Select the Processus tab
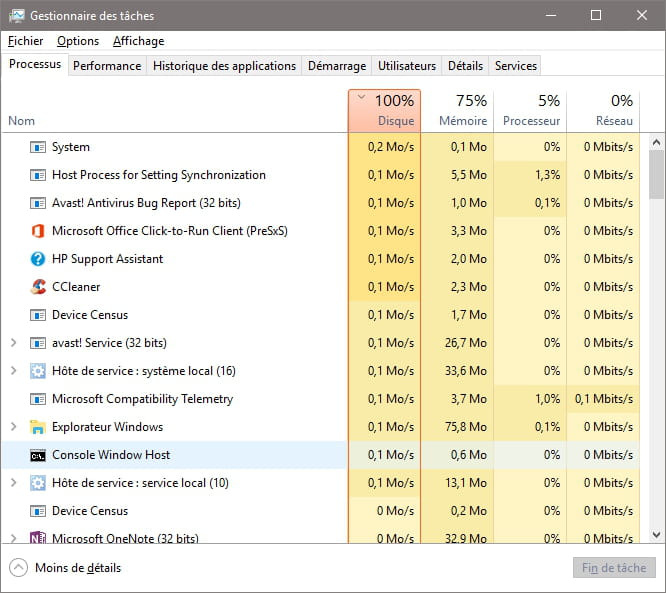 point(35,64)
